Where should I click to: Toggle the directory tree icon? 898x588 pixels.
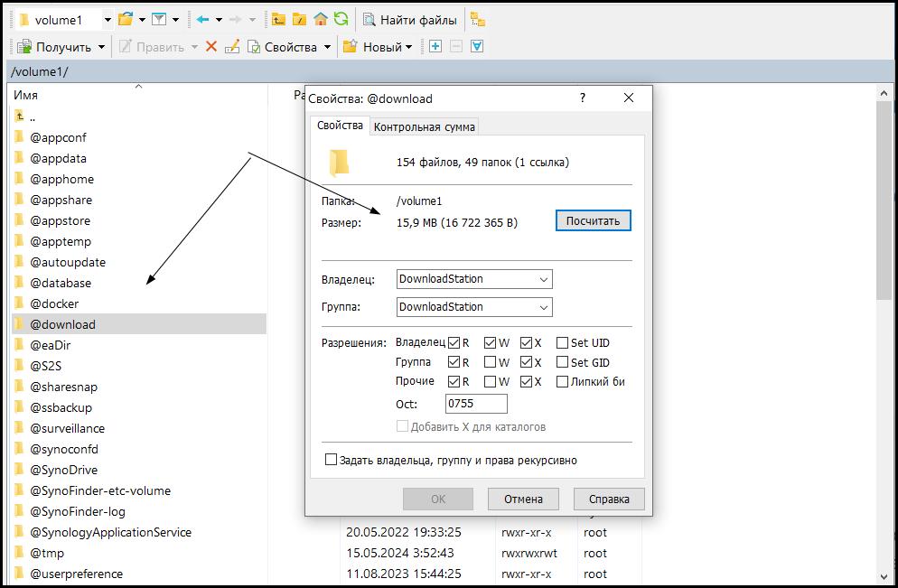(x=477, y=19)
